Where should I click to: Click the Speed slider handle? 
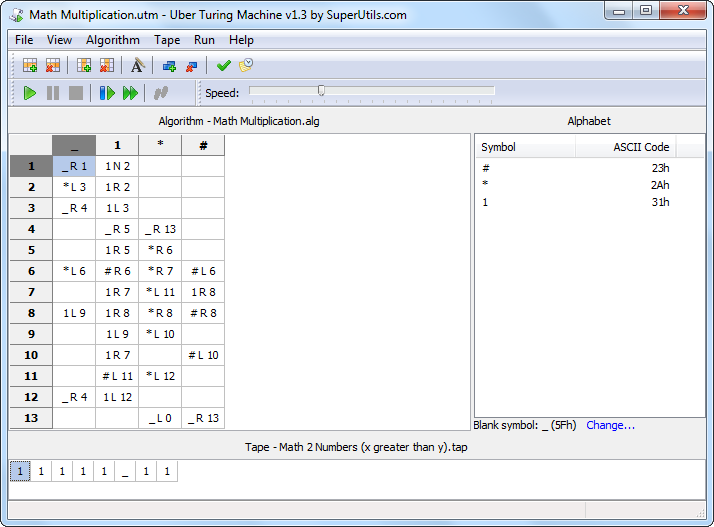[x=321, y=90]
